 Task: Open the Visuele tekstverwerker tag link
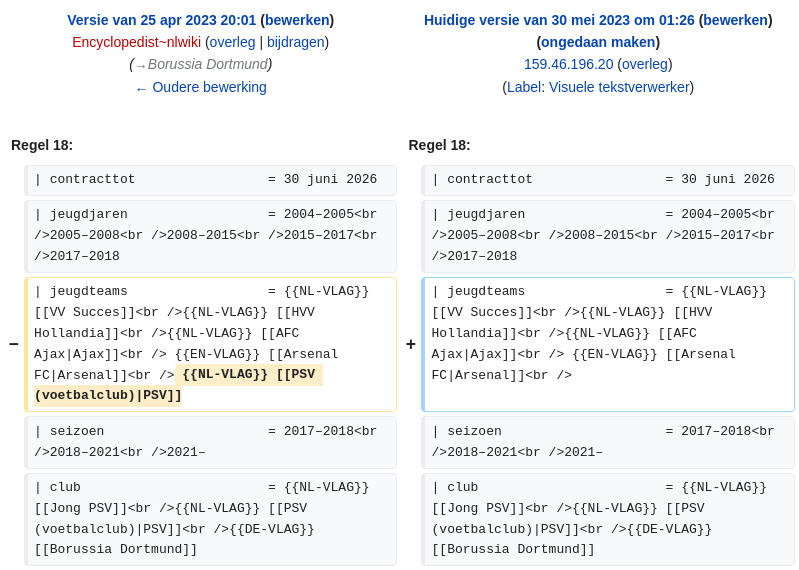pos(619,87)
